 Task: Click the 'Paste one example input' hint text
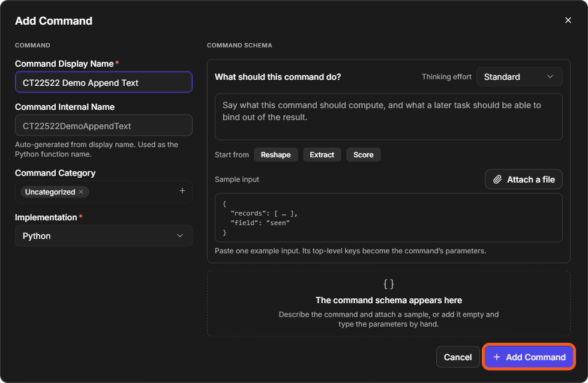[x=350, y=250]
